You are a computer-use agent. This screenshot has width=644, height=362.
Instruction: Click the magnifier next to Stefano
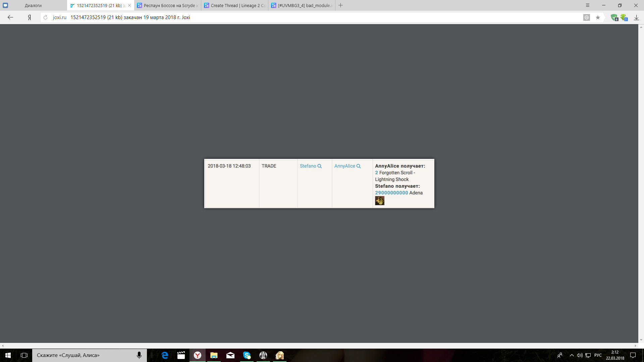tap(320, 166)
